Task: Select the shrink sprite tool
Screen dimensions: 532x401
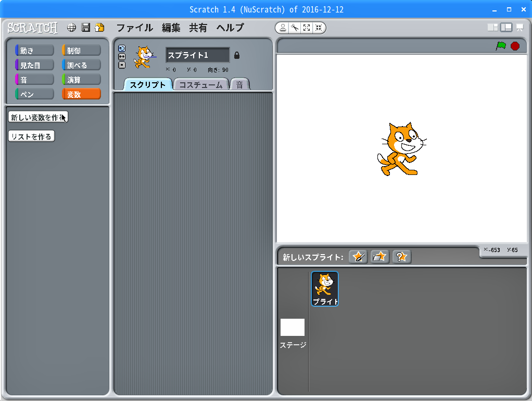Action: [x=319, y=28]
